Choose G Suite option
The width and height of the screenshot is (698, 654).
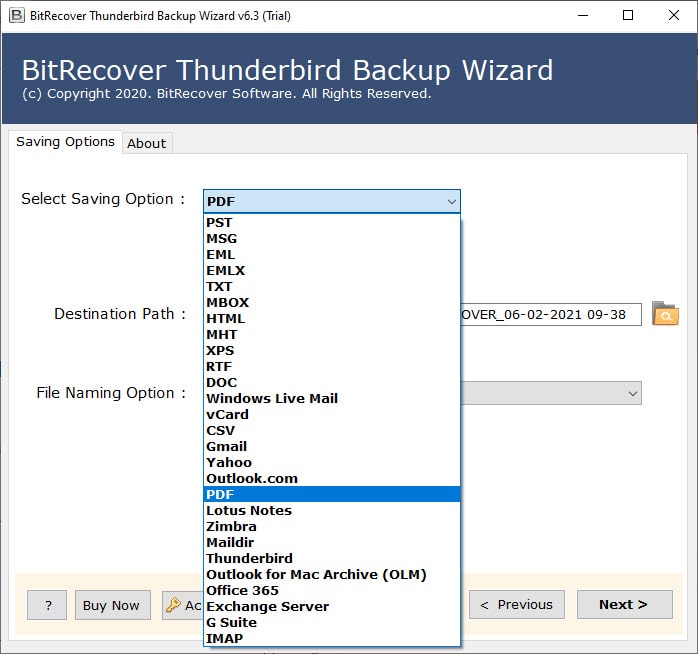point(332,623)
